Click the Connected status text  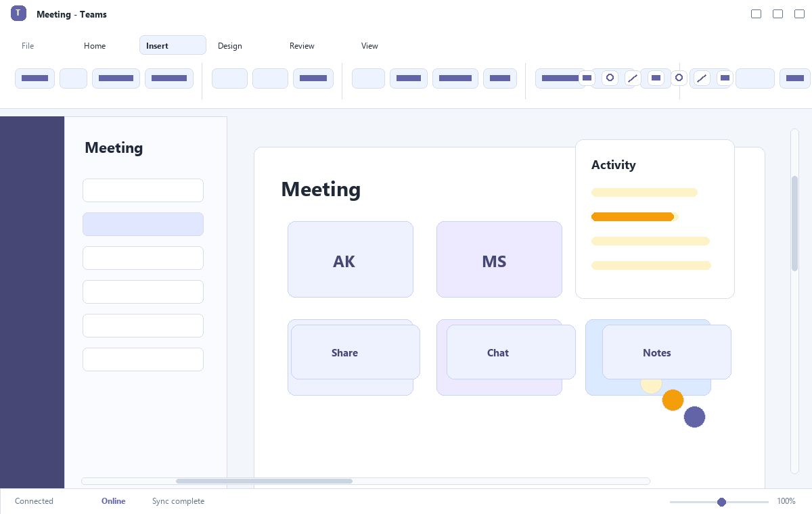tap(34, 501)
